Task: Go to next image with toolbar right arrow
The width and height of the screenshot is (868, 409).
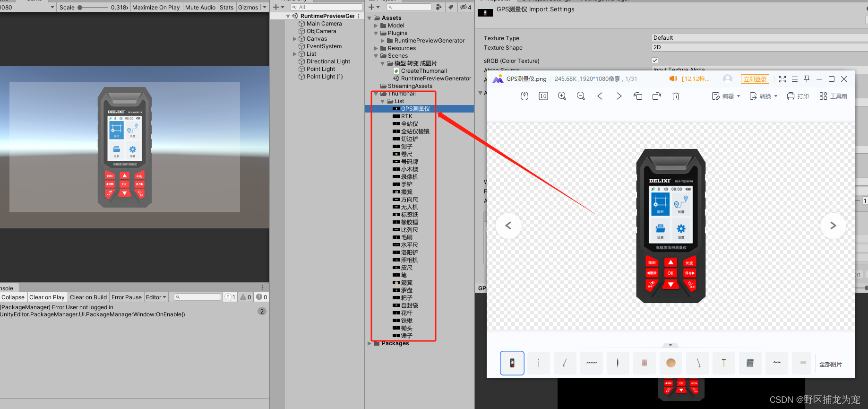Action: click(619, 96)
